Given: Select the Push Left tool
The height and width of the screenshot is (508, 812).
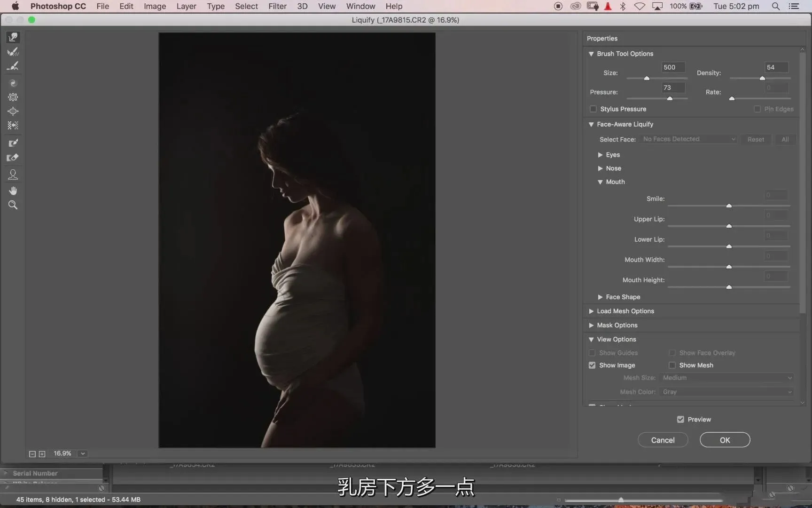Looking at the screenshot, I should pyautogui.click(x=13, y=126).
